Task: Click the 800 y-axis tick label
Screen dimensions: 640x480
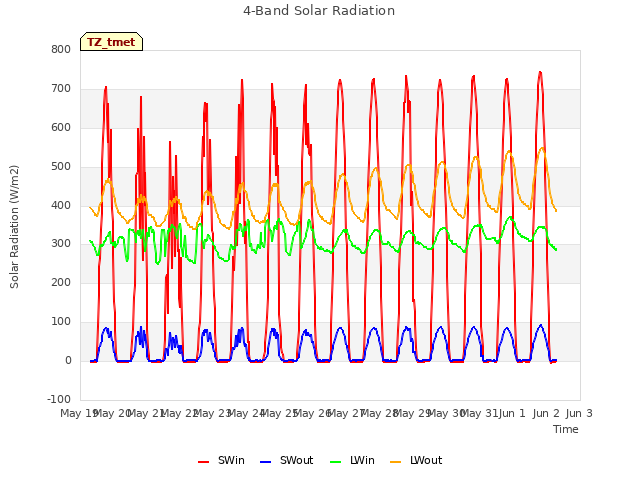Action: tap(61, 49)
